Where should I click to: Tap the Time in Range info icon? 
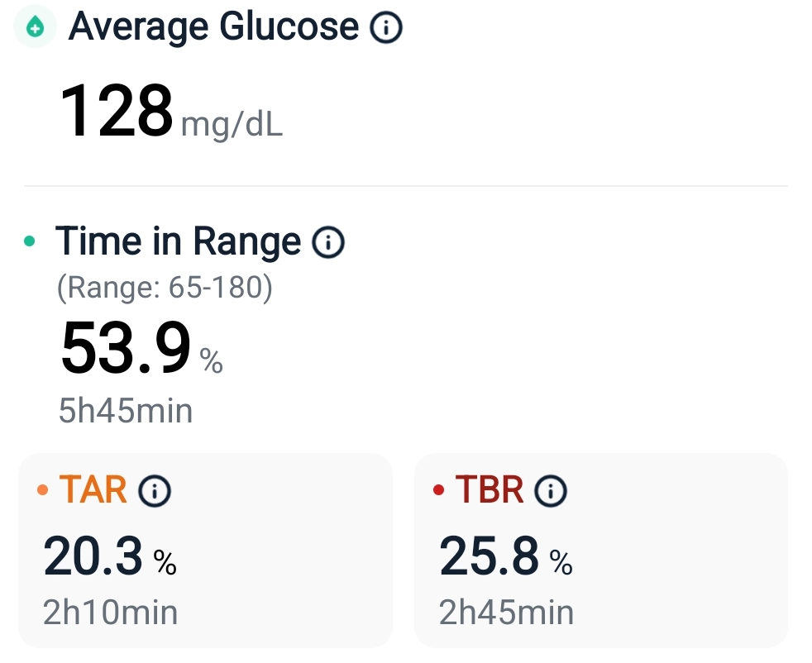(327, 242)
